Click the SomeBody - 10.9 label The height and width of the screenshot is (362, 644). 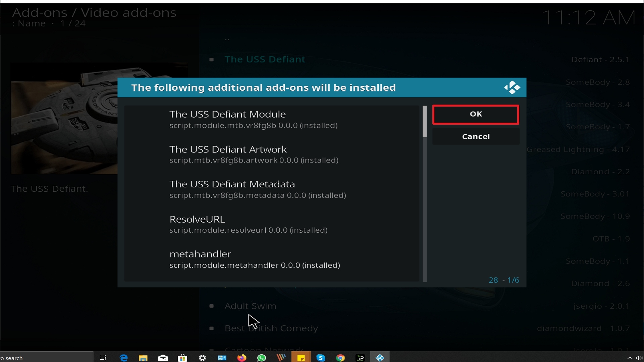coord(595,217)
